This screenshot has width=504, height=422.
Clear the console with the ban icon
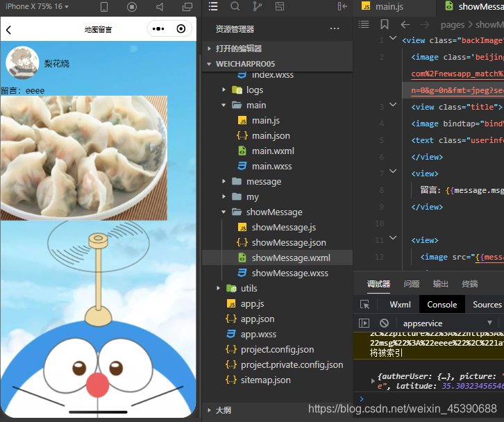pos(384,323)
